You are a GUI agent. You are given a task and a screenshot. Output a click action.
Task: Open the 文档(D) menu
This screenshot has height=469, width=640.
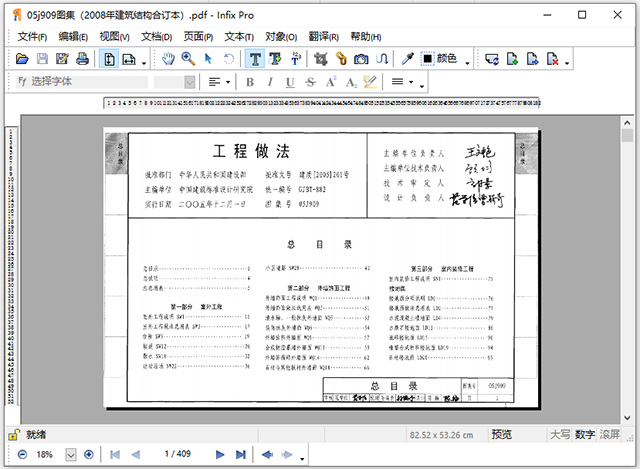[x=156, y=37]
